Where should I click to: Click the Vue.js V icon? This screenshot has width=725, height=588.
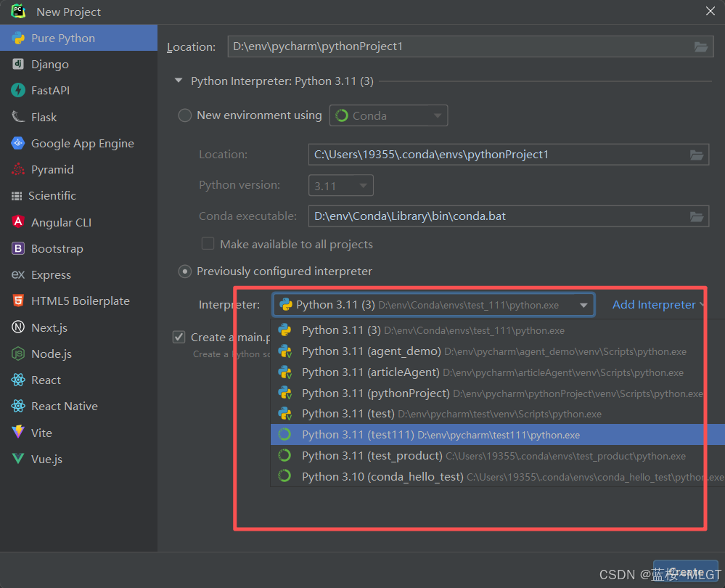[x=17, y=459]
